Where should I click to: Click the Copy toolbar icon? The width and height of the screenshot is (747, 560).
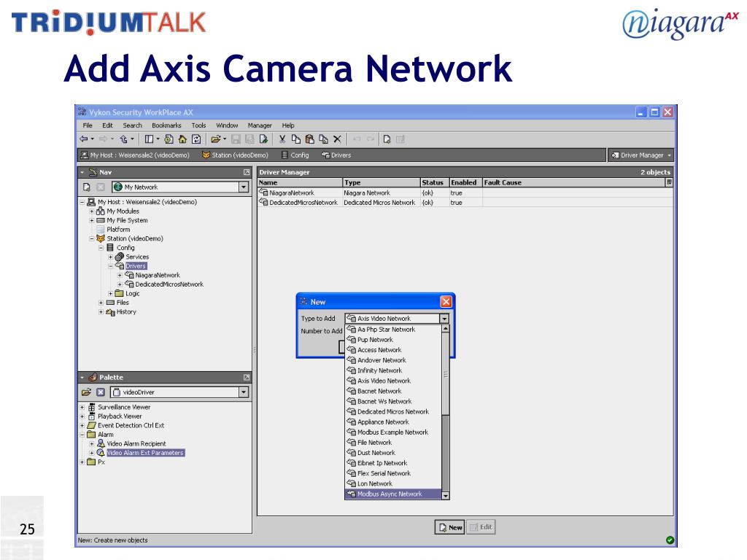296,139
